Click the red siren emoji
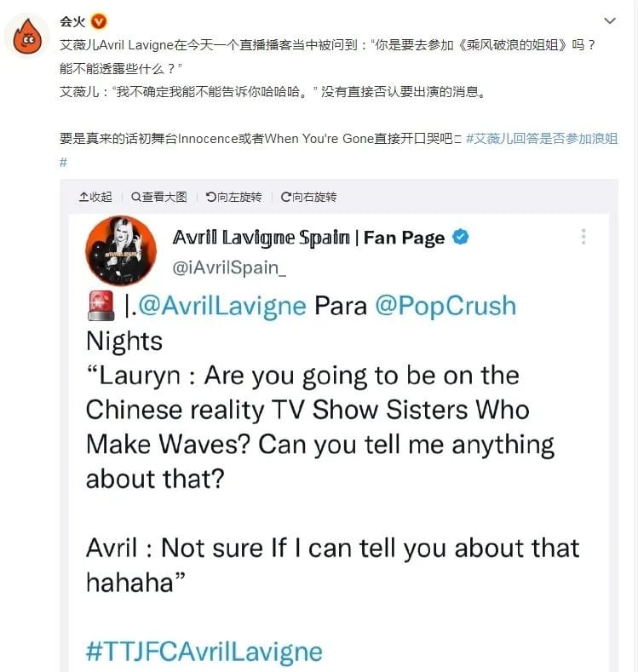 [101, 306]
